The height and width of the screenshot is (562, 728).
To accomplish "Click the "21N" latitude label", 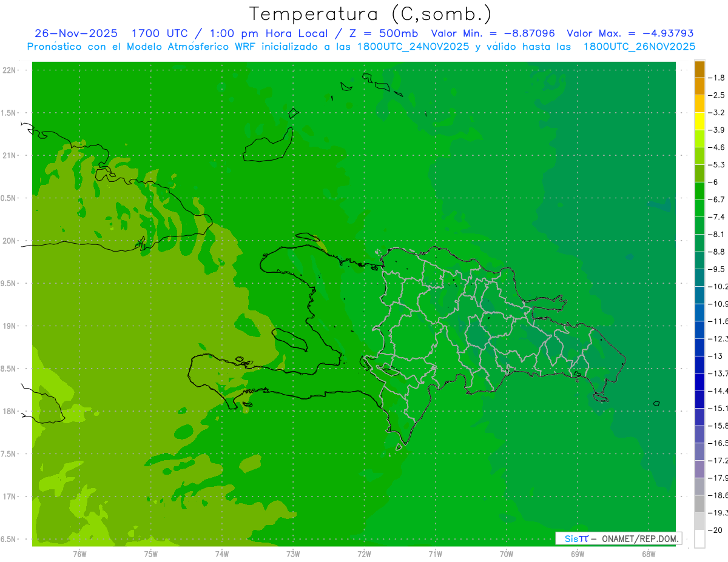I will point(8,156).
